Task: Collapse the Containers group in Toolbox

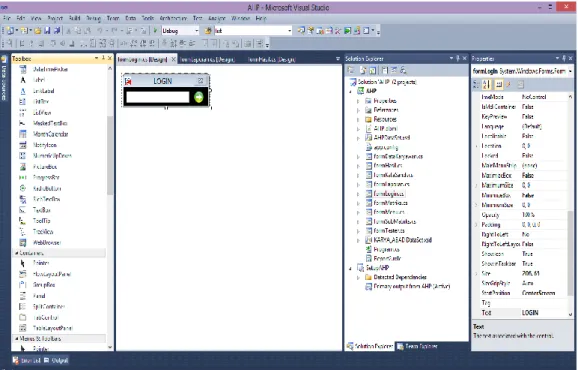Action: pyautogui.click(x=17, y=253)
